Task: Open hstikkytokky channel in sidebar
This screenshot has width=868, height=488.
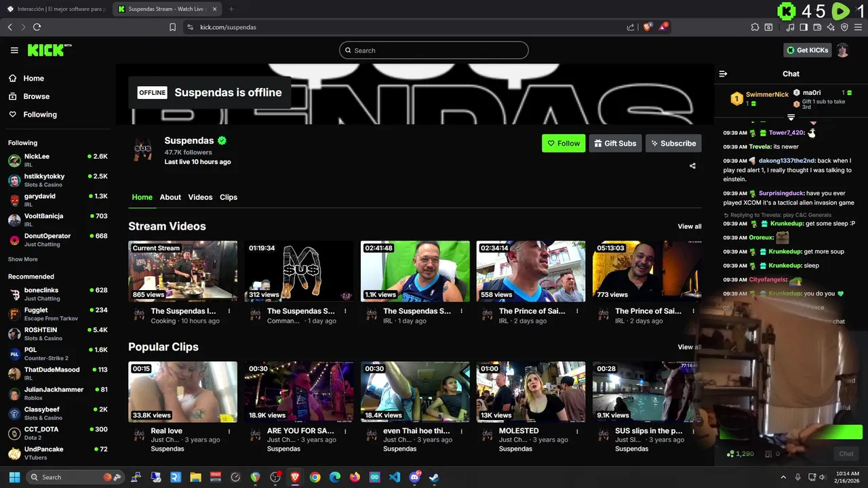Action: (58, 180)
